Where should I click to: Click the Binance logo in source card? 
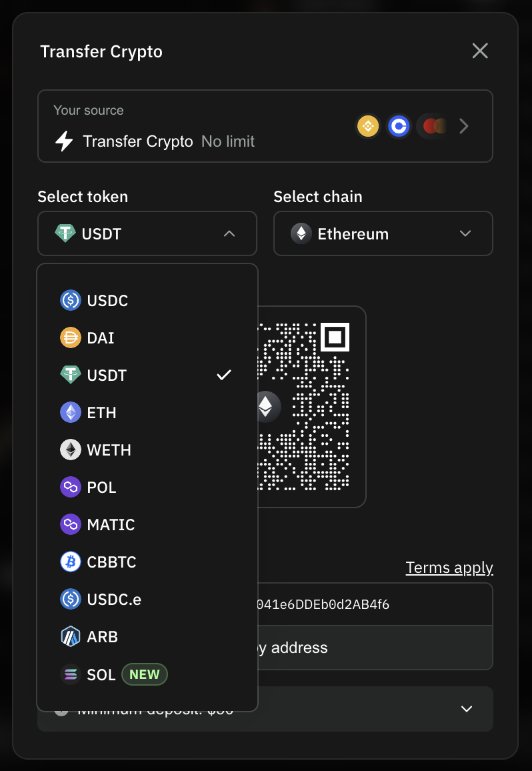[368, 126]
